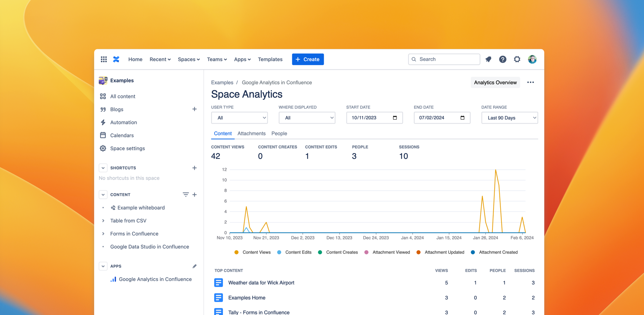Viewport: 644px width, 315px height.
Task: Collapse the Content section
Action: [103, 195]
